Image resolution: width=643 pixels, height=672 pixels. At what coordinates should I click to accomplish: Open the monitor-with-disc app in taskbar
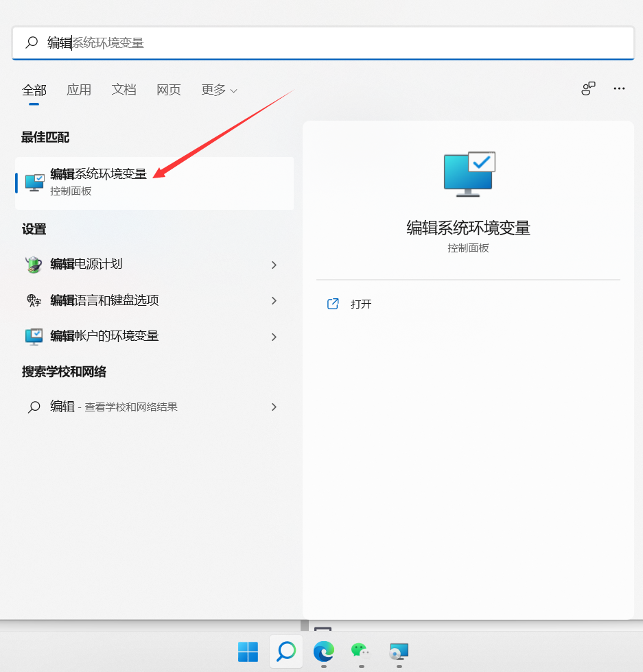coord(399,652)
